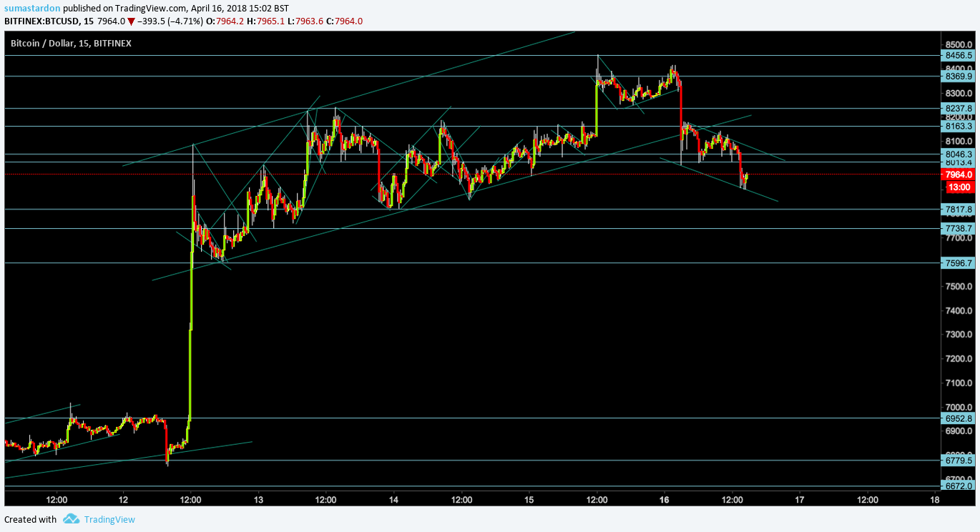Select the 8237.8 price level label
The image size is (980, 532).
(x=958, y=109)
